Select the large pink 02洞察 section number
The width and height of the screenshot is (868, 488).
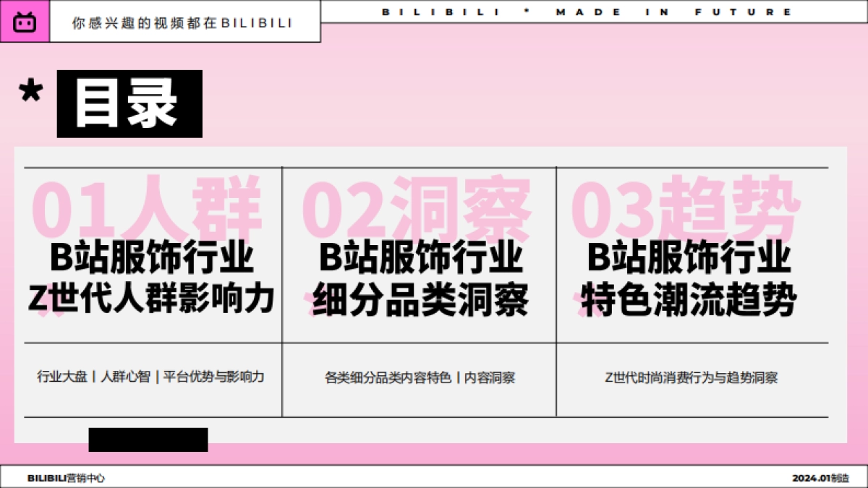(x=420, y=207)
